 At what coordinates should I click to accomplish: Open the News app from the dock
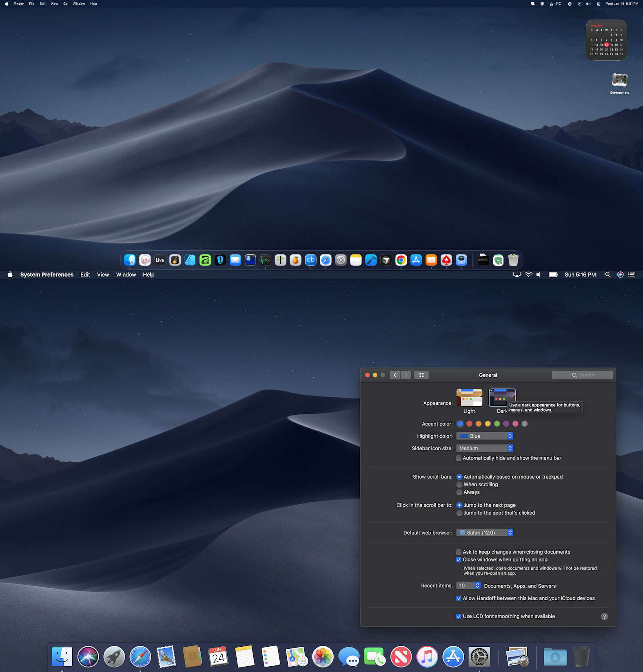coord(401,657)
